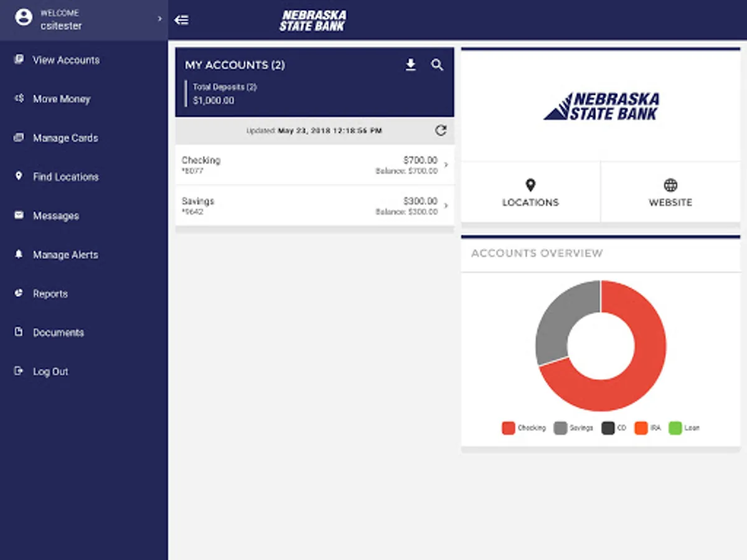Click the View Accounts icon in sidebar
This screenshot has width=747, height=560.
(x=19, y=60)
